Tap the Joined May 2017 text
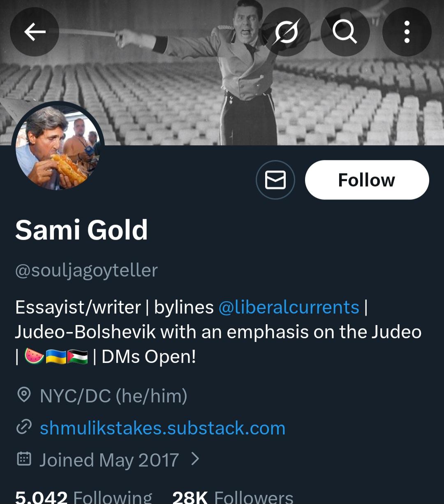 (109, 460)
